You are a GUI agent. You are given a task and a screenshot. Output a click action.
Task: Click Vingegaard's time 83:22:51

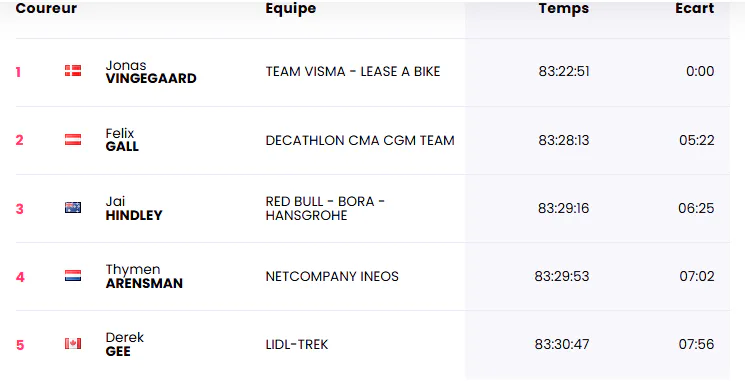click(564, 71)
